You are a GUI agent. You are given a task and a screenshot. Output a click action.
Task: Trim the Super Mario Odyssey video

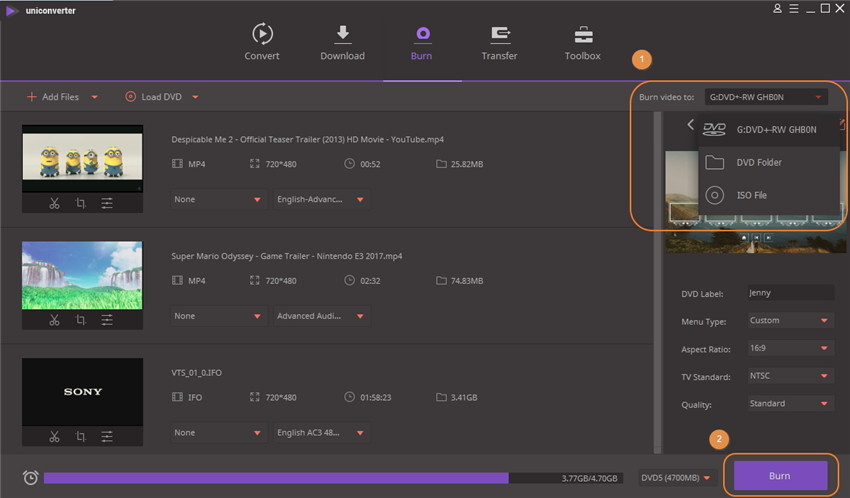(54, 320)
